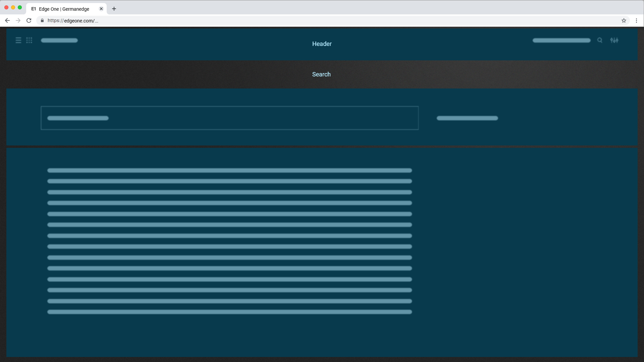Viewport: 644px width, 362px height.
Task: Click the Header label text
Action: click(x=322, y=44)
